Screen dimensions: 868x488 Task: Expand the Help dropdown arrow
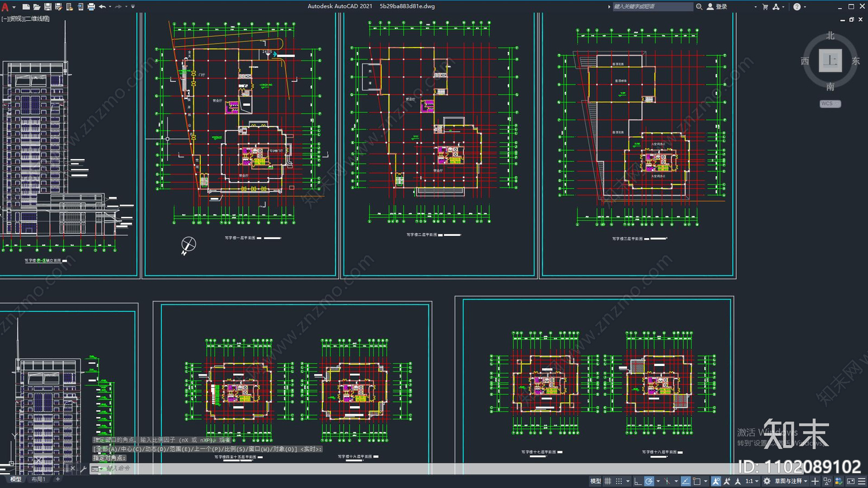(805, 7)
